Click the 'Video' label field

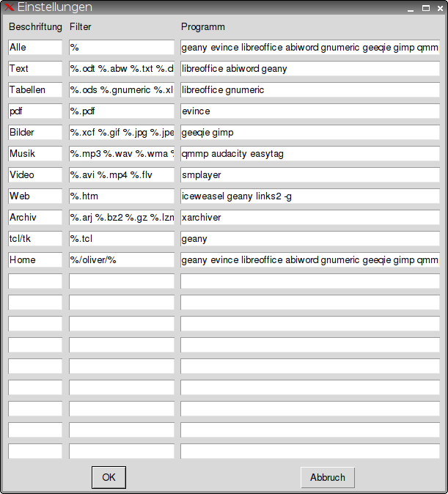point(35,175)
